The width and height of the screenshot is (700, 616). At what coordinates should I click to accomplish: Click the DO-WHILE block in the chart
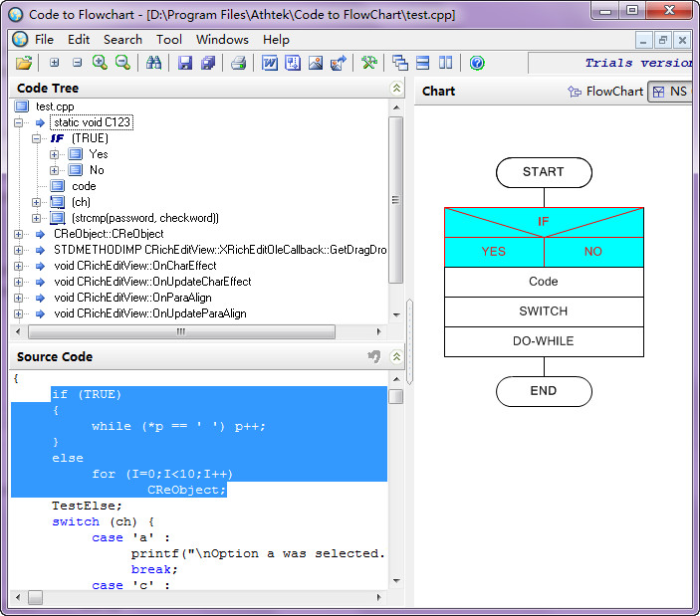544,341
